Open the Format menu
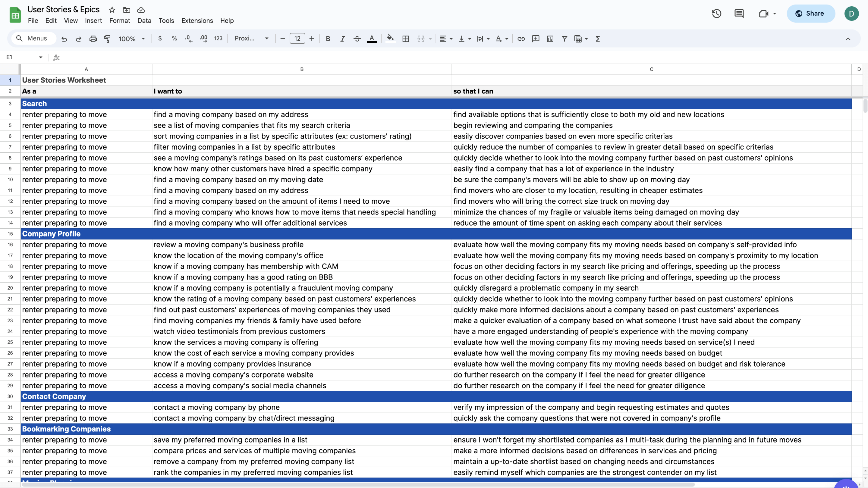 120,20
